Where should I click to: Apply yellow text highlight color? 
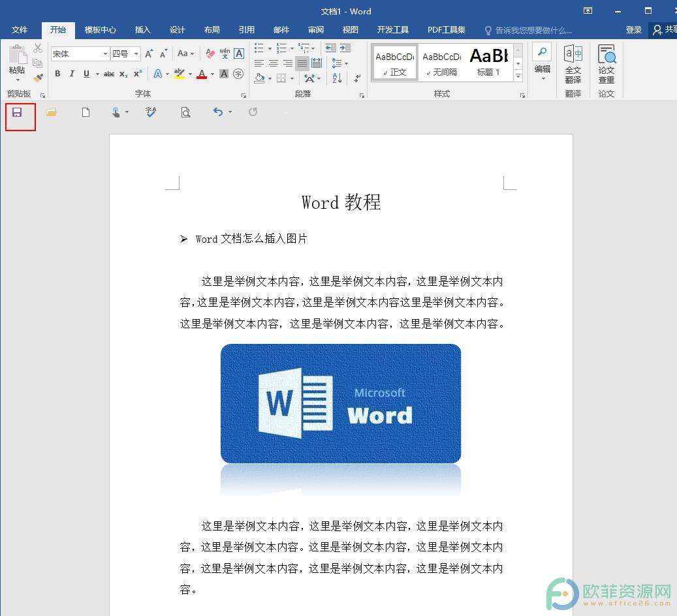[179, 74]
